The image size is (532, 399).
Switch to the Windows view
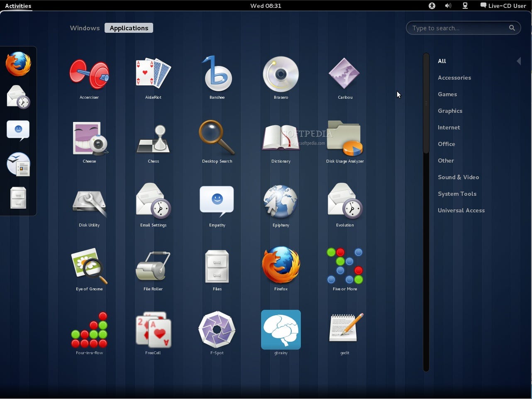point(85,28)
